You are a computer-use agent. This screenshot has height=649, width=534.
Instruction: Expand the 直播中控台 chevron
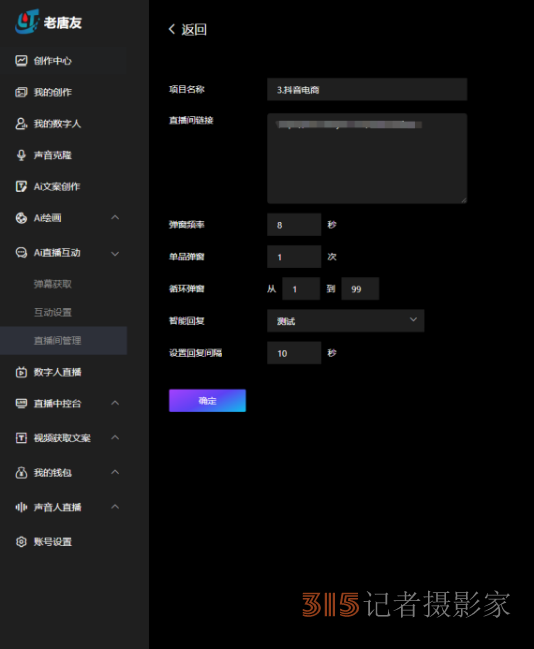point(115,403)
